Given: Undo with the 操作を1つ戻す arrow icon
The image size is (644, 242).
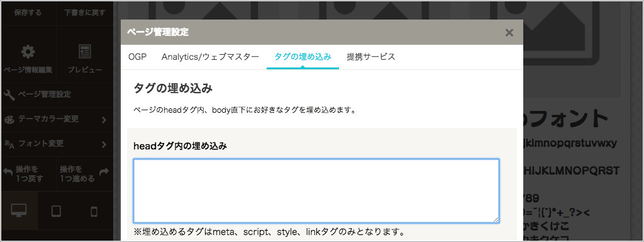Looking at the screenshot, I should [x=8, y=171].
